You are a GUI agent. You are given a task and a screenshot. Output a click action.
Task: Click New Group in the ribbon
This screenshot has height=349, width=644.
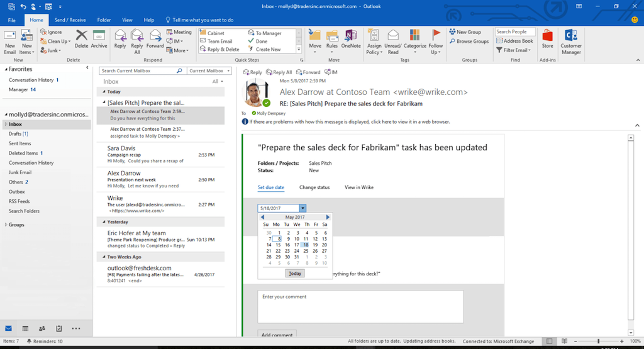[465, 31]
